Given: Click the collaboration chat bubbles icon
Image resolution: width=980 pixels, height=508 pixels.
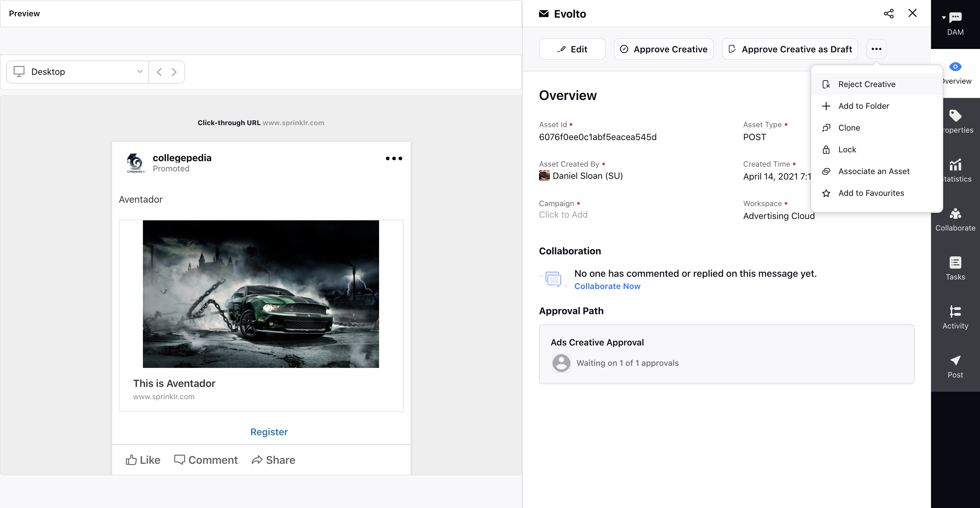Looking at the screenshot, I should pyautogui.click(x=553, y=279).
